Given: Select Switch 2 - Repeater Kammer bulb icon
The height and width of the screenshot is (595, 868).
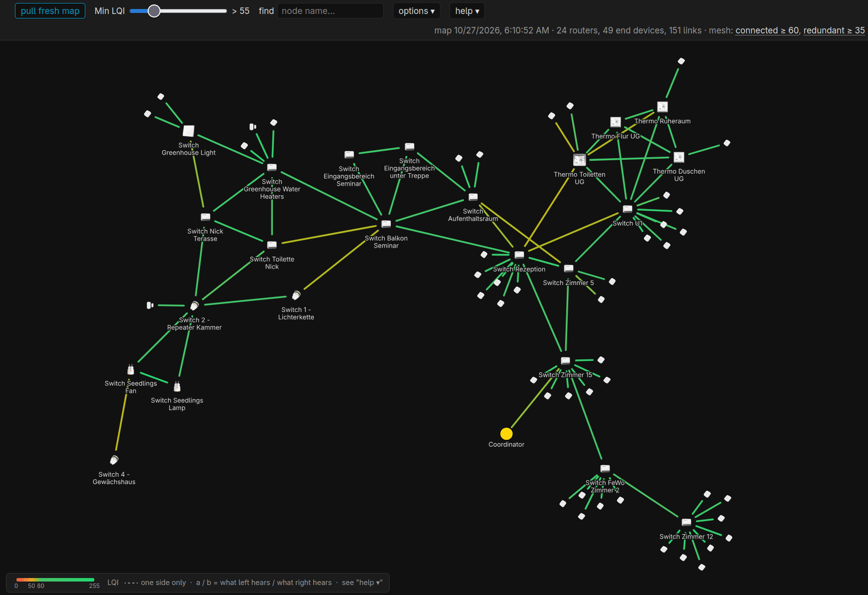Looking at the screenshot, I should pos(195,305).
